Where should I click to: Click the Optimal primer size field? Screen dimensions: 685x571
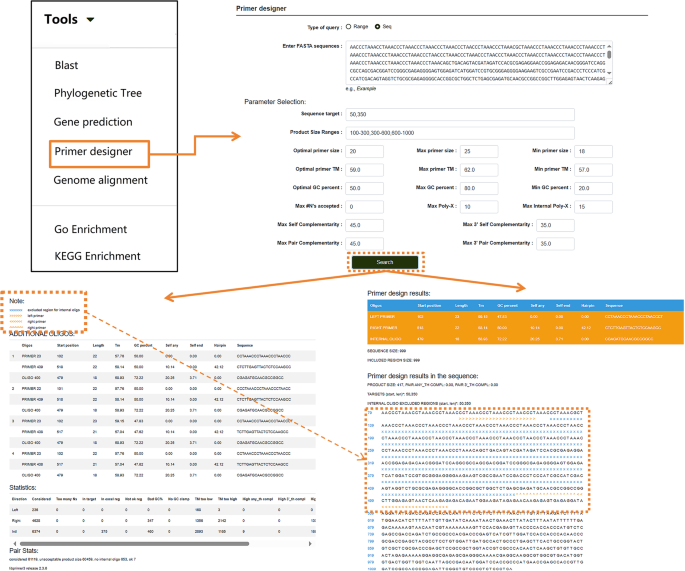point(365,149)
